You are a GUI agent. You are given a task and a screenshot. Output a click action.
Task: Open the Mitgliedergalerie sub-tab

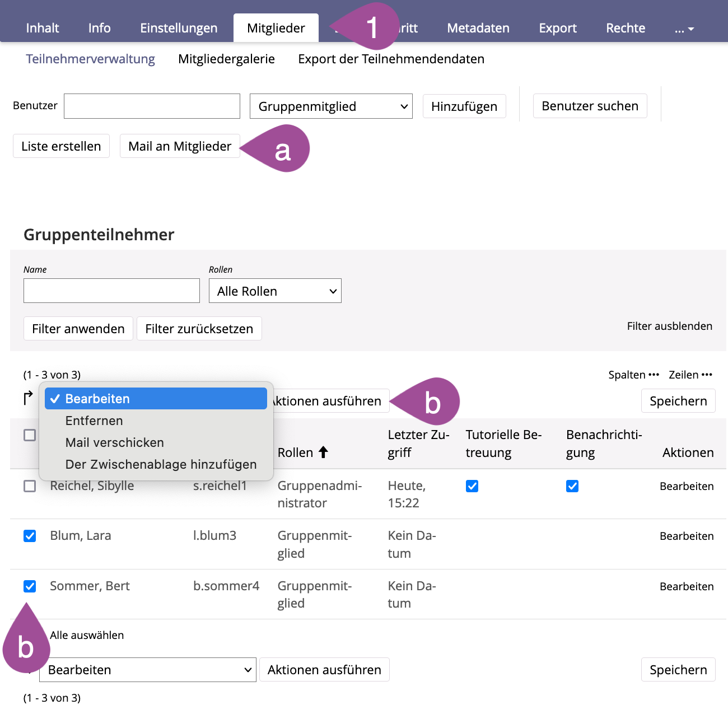[x=226, y=59]
